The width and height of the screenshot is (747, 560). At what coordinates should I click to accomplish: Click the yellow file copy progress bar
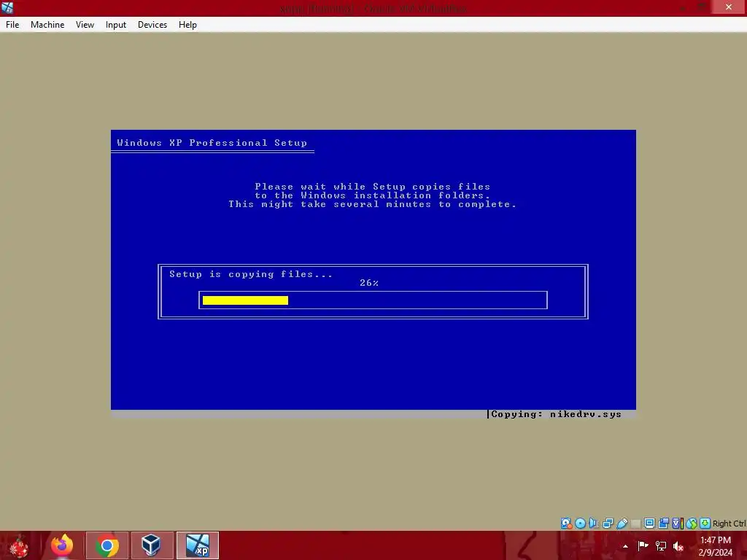245,300
